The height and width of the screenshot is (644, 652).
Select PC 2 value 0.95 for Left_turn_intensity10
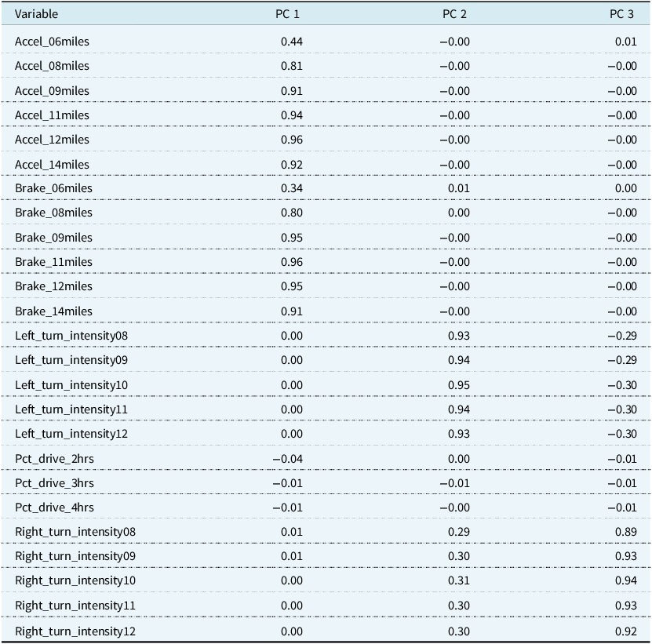click(x=459, y=385)
